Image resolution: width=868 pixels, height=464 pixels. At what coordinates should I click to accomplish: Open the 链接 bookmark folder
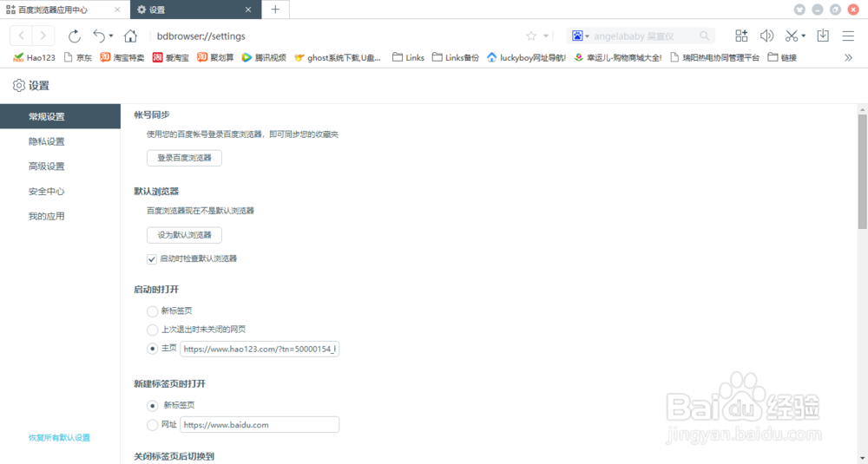point(782,57)
